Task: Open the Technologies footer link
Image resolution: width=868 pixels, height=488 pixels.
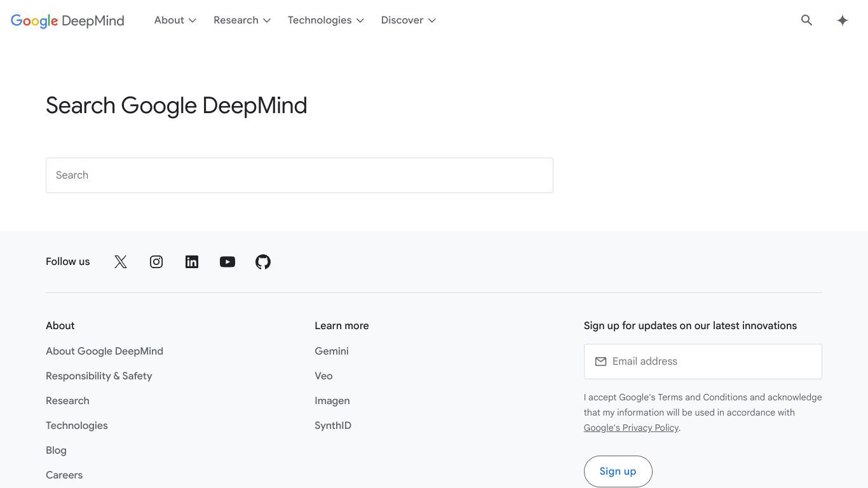Action: 77,426
